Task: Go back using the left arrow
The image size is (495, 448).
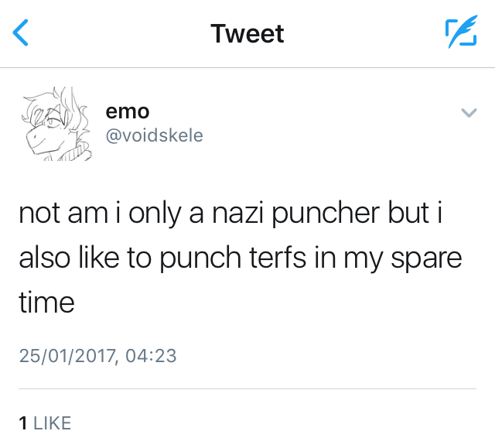Action: [22, 33]
